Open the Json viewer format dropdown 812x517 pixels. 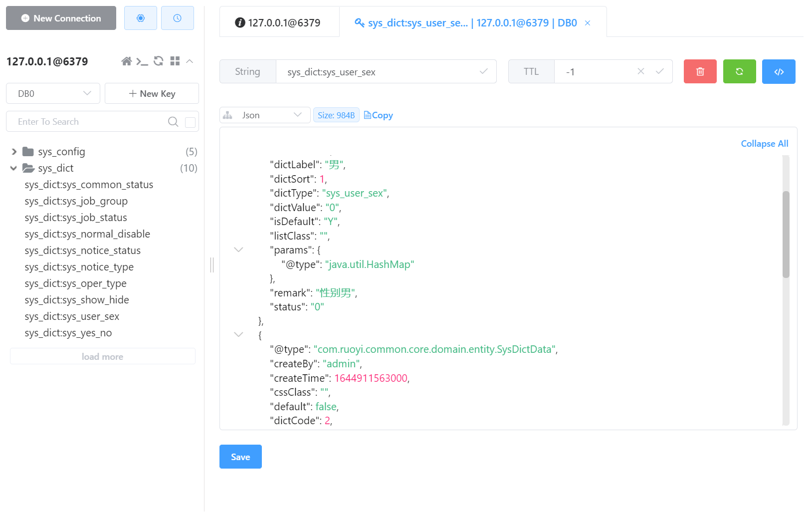265,115
